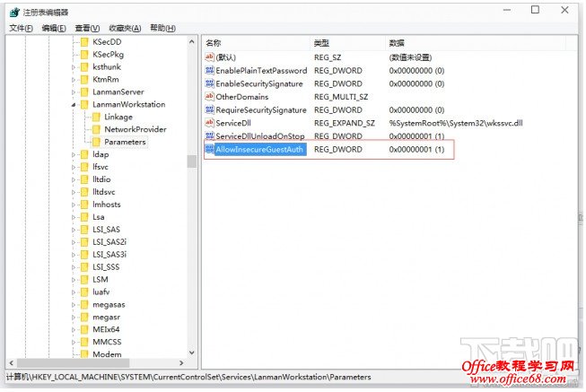Image resolution: width=586 pixels, height=392 pixels.
Task: Click the REG_MULTI_SZ type cell of OtherDomains
Action: (341, 97)
